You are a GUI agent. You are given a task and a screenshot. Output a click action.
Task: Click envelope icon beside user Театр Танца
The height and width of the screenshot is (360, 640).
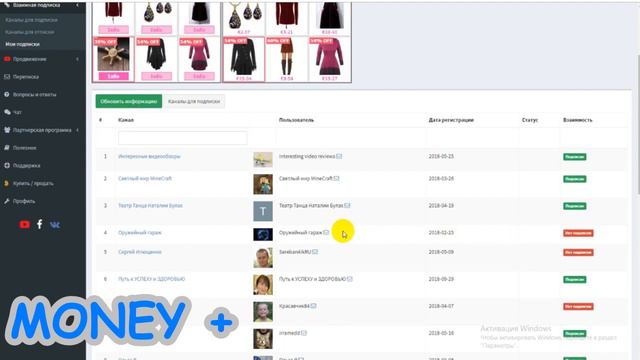347,205
